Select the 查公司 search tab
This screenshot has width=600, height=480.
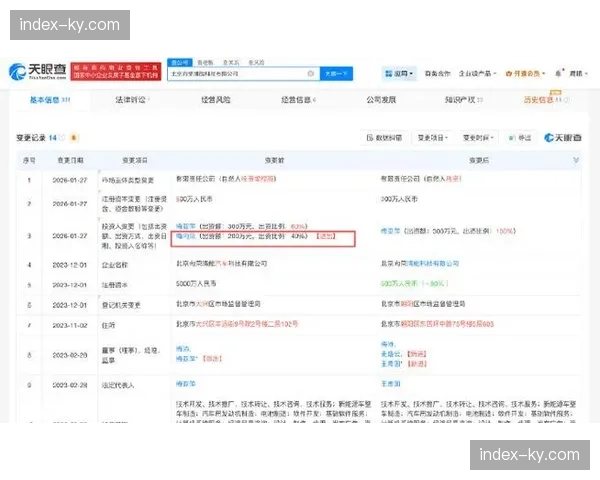(x=180, y=62)
